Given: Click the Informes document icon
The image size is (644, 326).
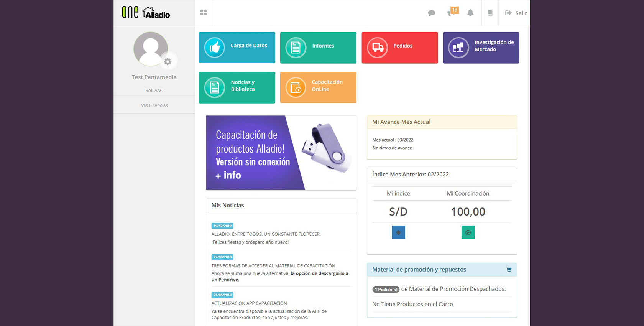Looking at the screenshot, I should [296, 48].
